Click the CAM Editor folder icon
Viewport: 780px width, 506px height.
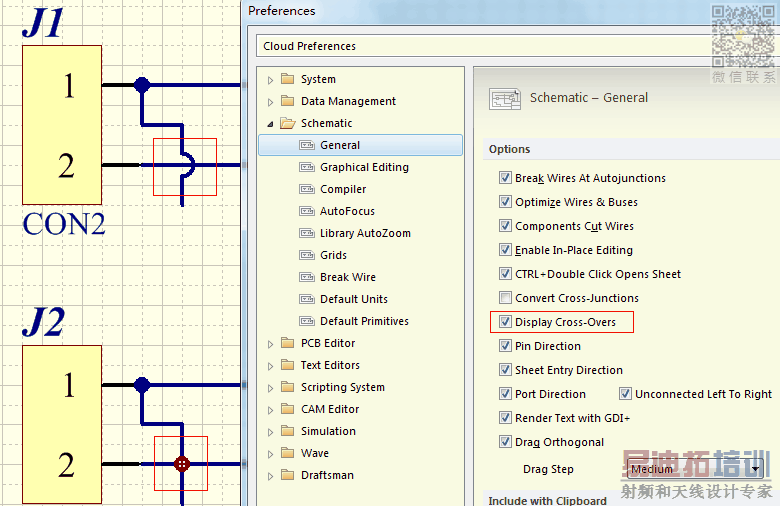point(288,408)
